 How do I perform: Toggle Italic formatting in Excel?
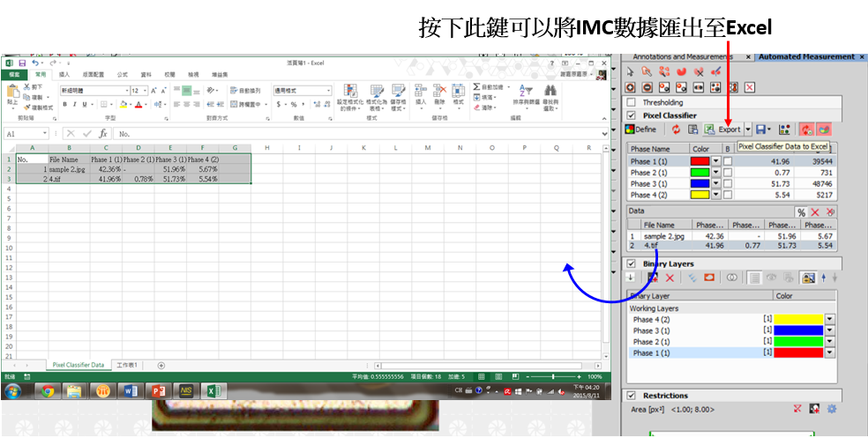click(x=75, y=105)
